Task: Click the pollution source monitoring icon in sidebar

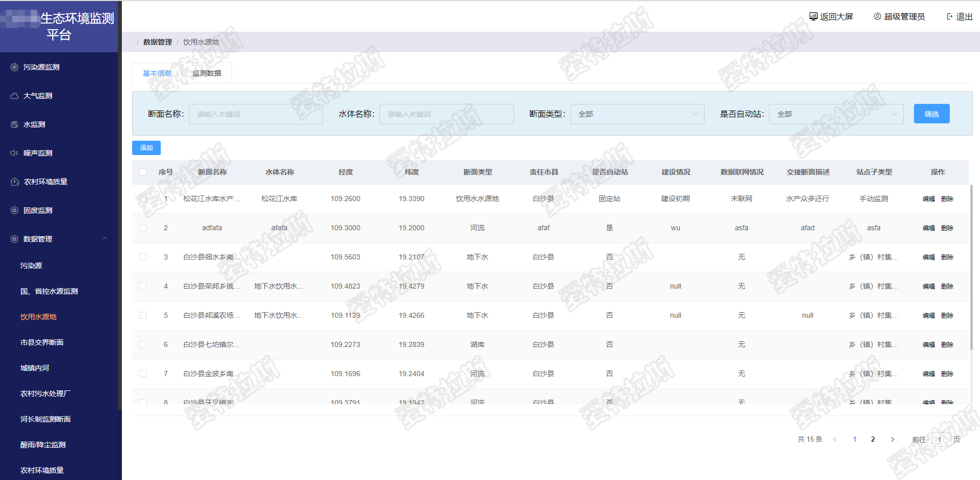Action: [14, 67]
